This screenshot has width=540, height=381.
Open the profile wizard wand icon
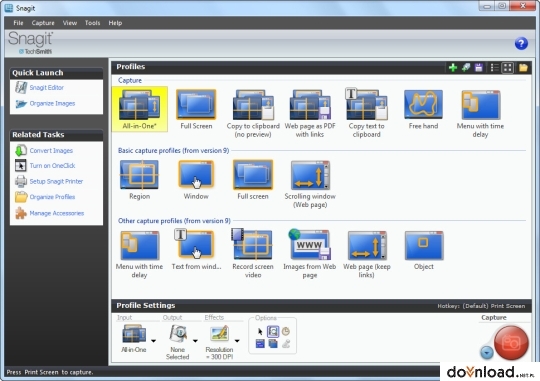click(466, 68)
